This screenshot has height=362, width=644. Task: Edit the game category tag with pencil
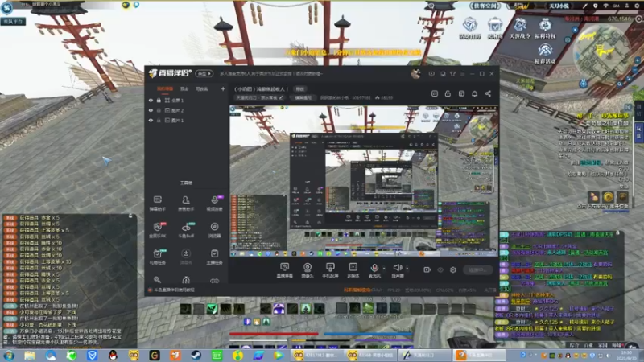point(281,97)
